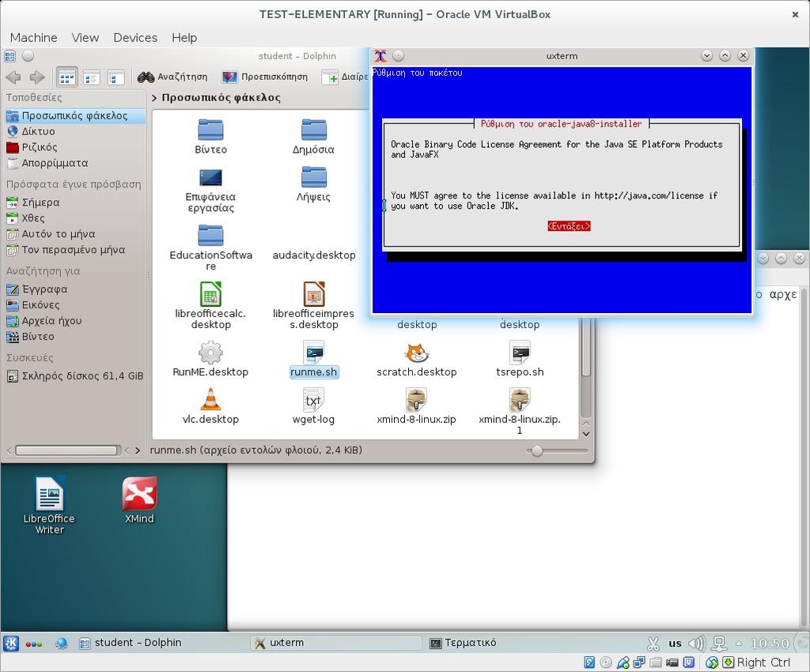Switch Dolphin to details view mode
Image resolution: width=810 pixels, height=672 pixels.
point(115,78)
